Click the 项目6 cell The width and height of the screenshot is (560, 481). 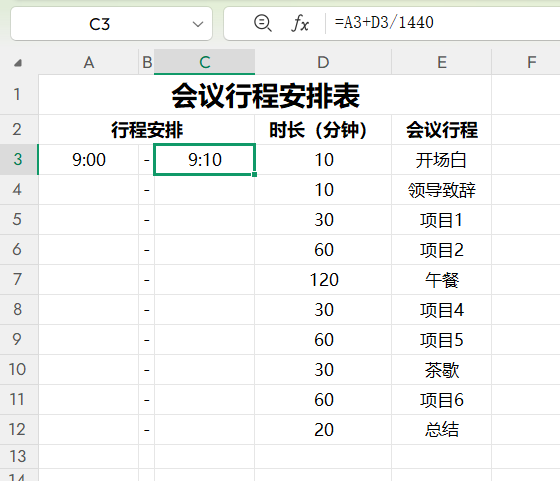(x=441, y=400)
